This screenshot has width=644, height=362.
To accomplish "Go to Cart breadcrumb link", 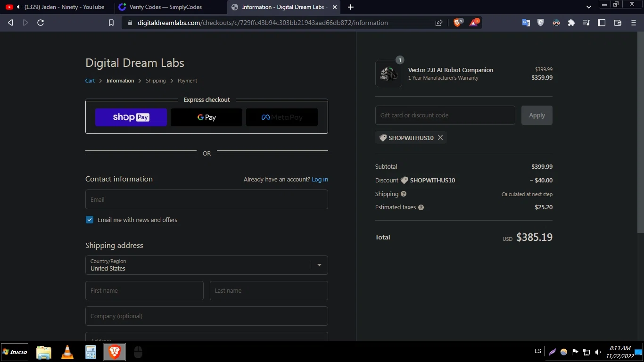I will pyautogui.click(x=90, y=81).
